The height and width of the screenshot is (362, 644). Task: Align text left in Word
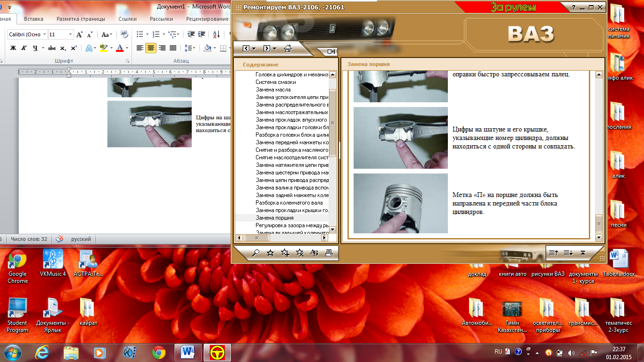tap(140, 48)
